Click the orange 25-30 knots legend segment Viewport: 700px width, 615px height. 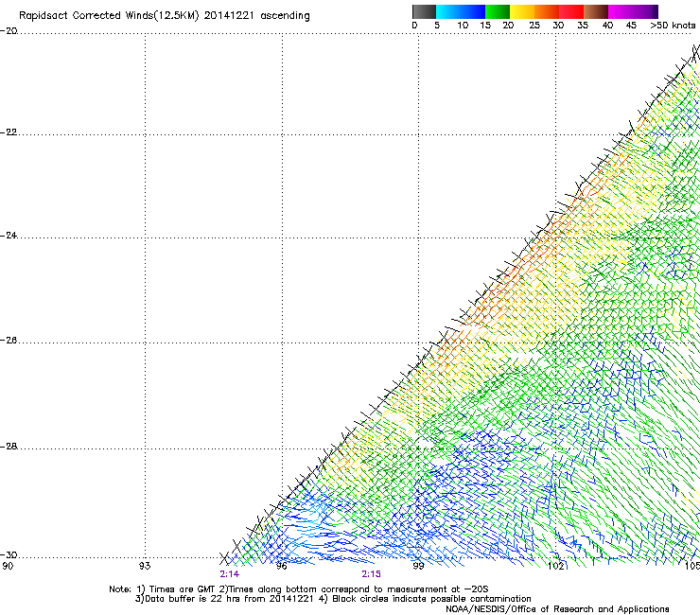pos(547,11)
